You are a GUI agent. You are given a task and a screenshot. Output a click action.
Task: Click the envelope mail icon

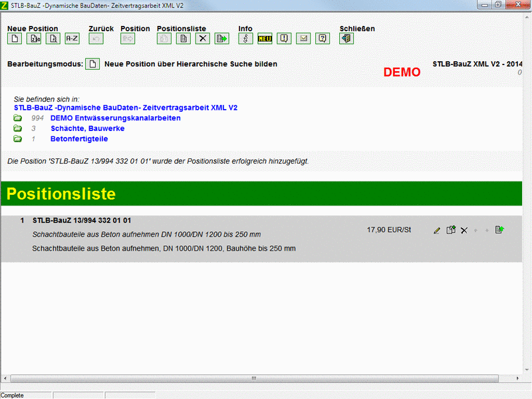(303, 39)
